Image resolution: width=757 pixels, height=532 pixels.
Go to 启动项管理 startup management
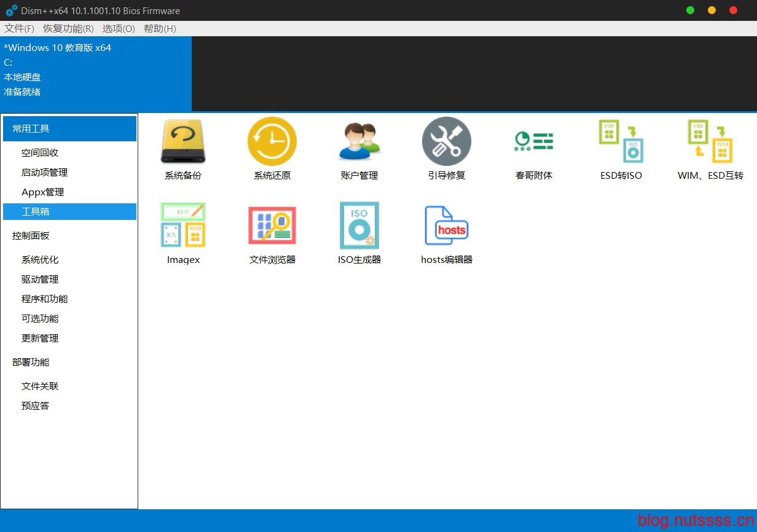tap(44, 173)
